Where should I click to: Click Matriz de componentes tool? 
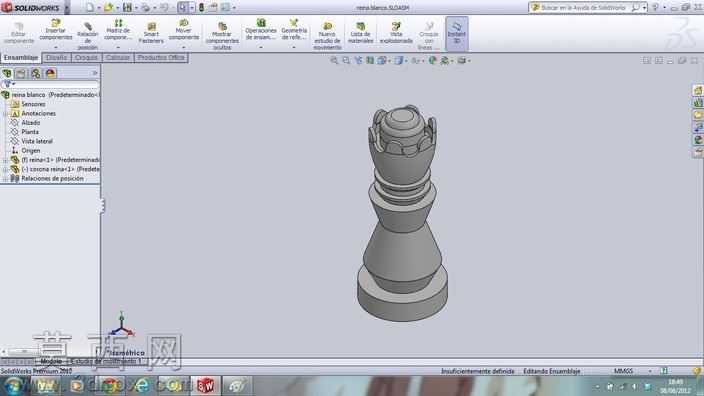(x=118, y=30)
